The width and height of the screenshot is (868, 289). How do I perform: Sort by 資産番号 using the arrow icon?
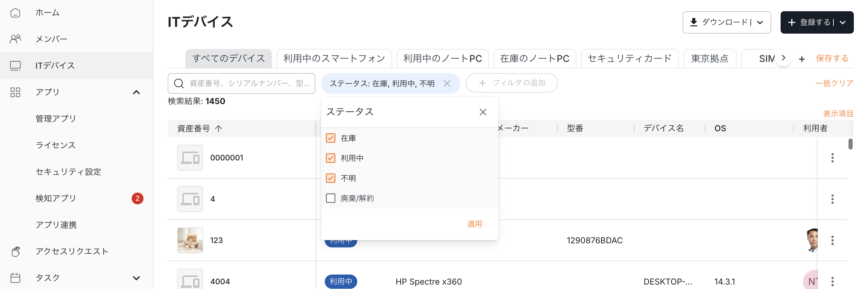219,129
